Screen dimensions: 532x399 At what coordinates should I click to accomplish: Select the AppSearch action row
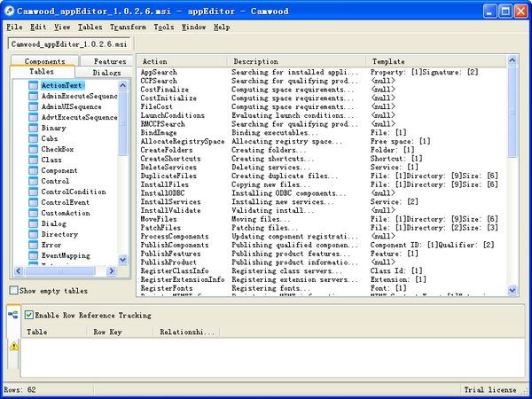pyautogui.click(x=323, y=73)
